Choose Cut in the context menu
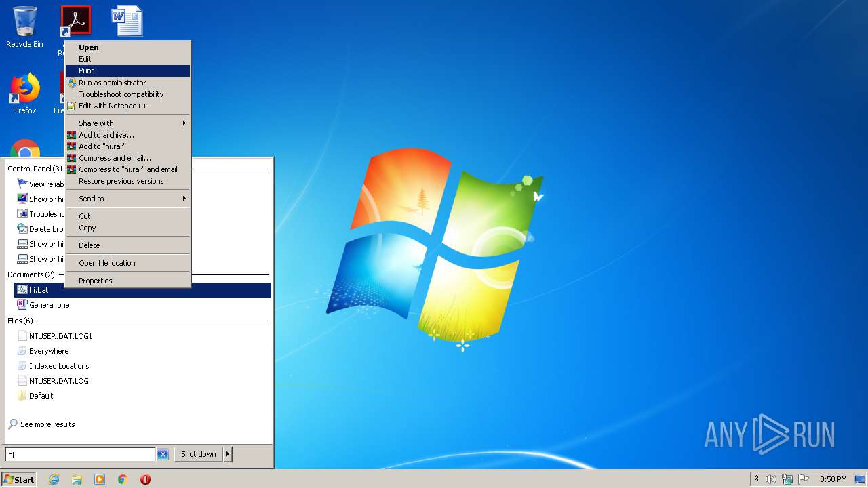The height and width of the screenshot is (488, 868). click(x=127, y=216)
